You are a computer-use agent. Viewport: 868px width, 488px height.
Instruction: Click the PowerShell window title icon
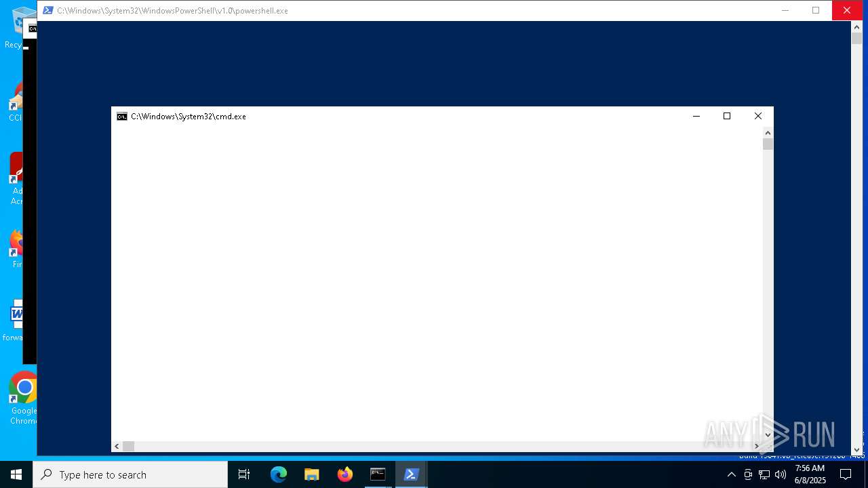pos(48,10)
